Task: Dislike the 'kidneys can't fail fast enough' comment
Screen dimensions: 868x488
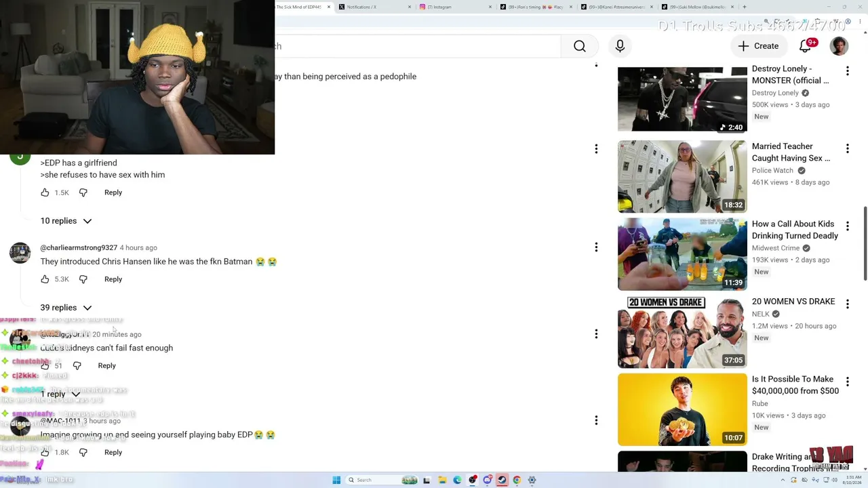Action: (77, 366)
